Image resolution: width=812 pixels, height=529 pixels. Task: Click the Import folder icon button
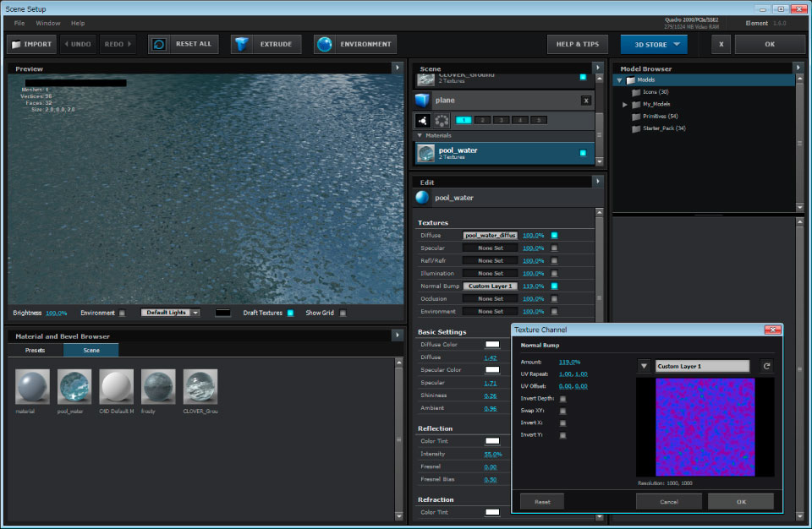pyautogui.click(x=17, y=44)
